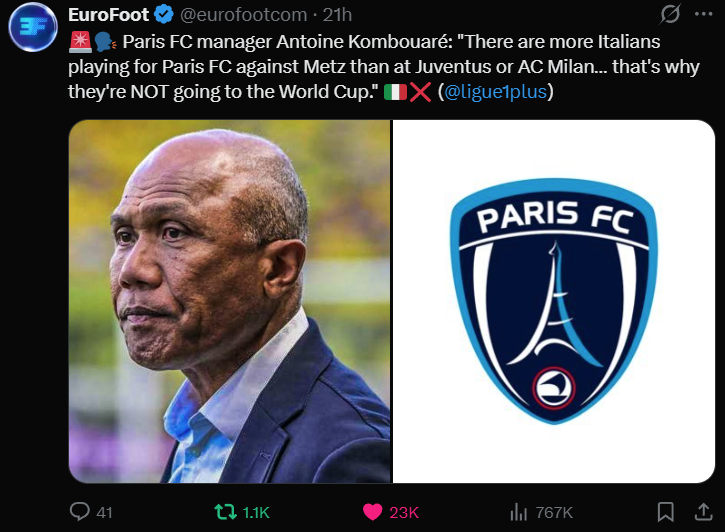The width and height of the screenshot is (725, 532).
Task: Bookmark this post
Action: [x=665, y=512]
